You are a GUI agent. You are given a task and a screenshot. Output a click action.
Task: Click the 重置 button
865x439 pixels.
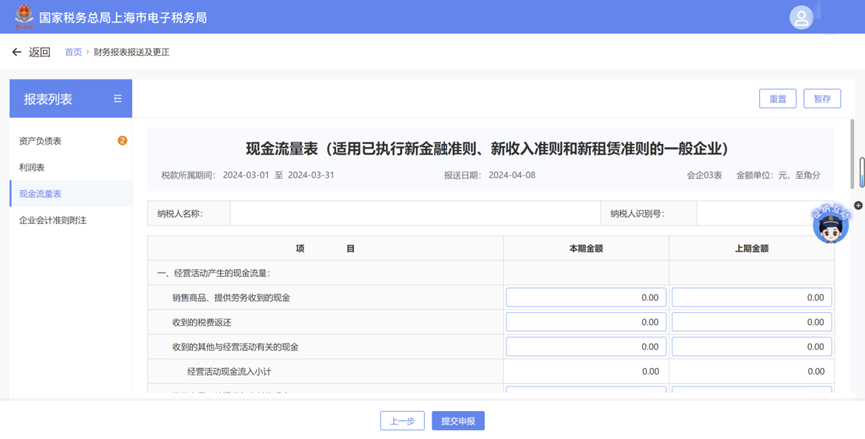pos(778,99)
